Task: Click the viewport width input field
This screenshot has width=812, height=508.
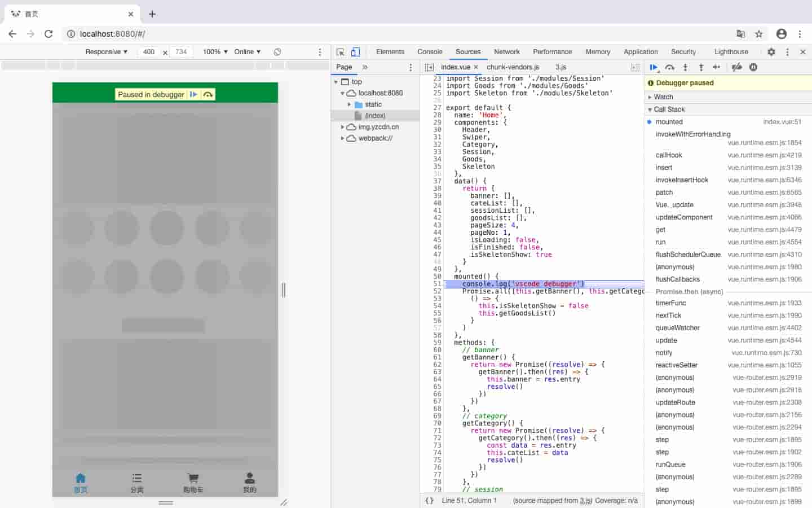Action: click(x=149, y=52)
